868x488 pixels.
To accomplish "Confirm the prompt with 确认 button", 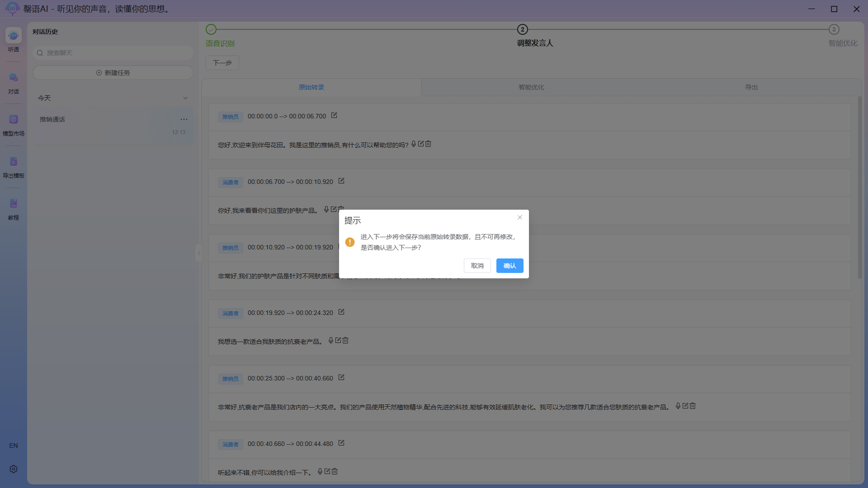I will pyautogui.click(x=509, y=266).
